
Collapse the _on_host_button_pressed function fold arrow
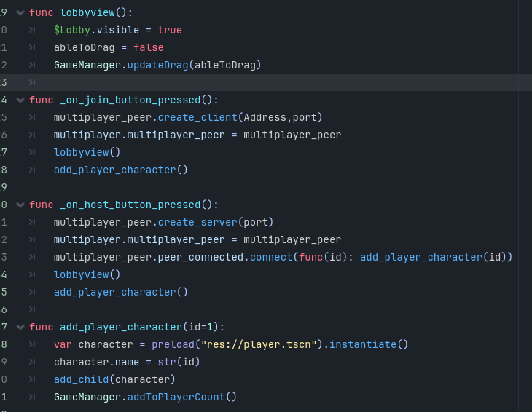point(20,205)
